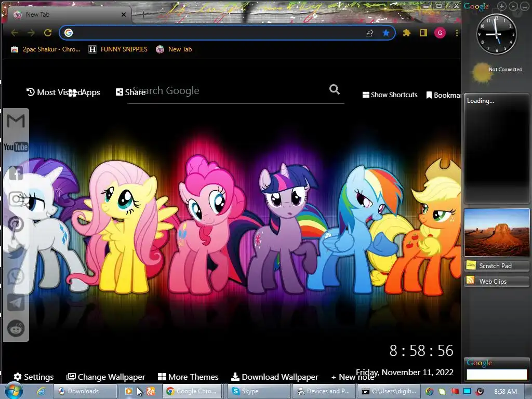532x399 pixels.
Task: Bookmark this tab with star icon
Action: [x=386, y=33]
